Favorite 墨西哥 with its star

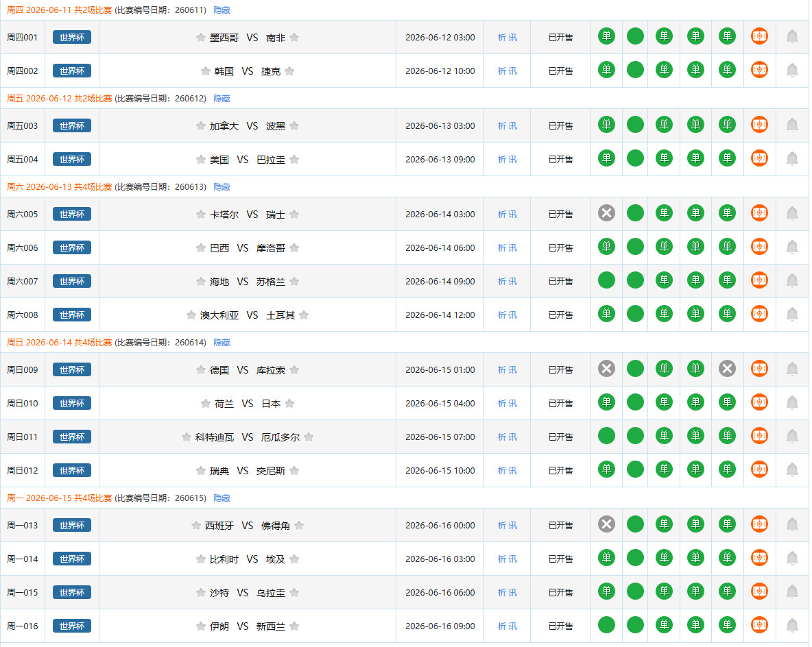tap(201, 37)
